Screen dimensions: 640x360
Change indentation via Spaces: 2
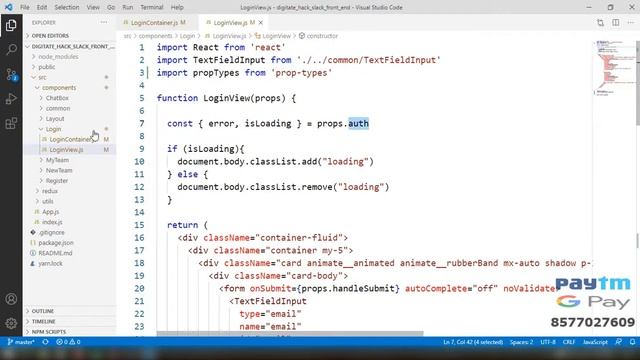[521, 342]
